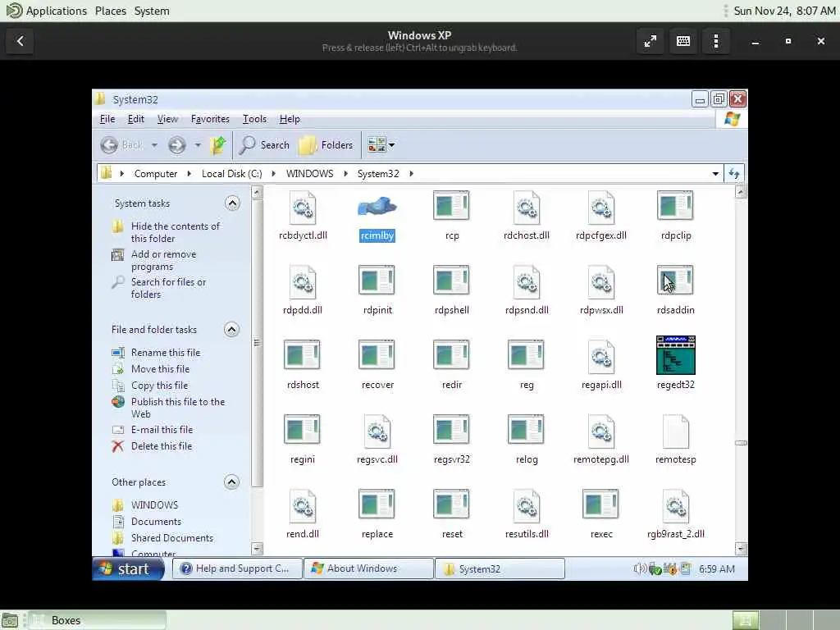Open the Help menu
840x630 pixels.
coord(290,119)
